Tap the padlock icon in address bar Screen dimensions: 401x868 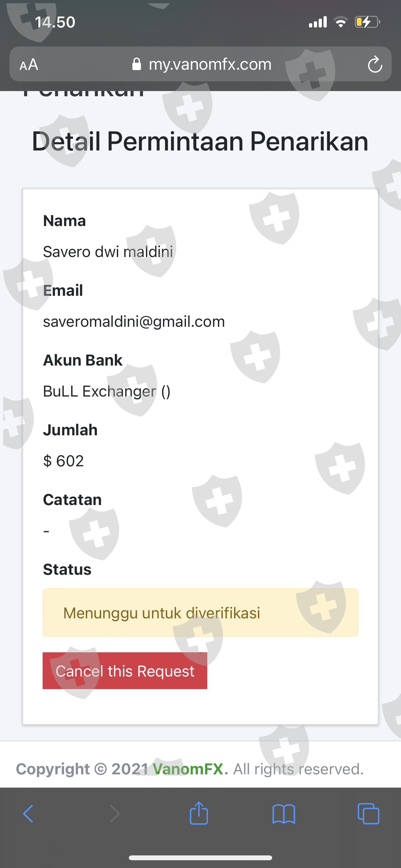click(137, 64)
